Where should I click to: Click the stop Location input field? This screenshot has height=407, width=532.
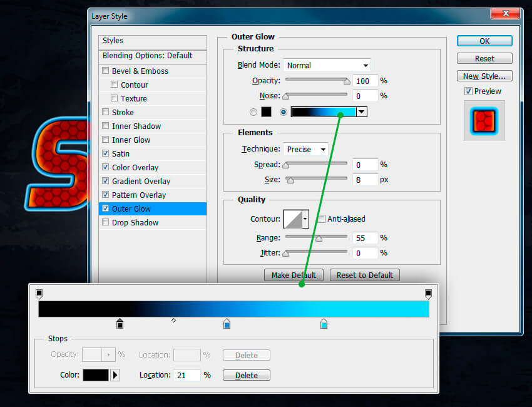187,375
